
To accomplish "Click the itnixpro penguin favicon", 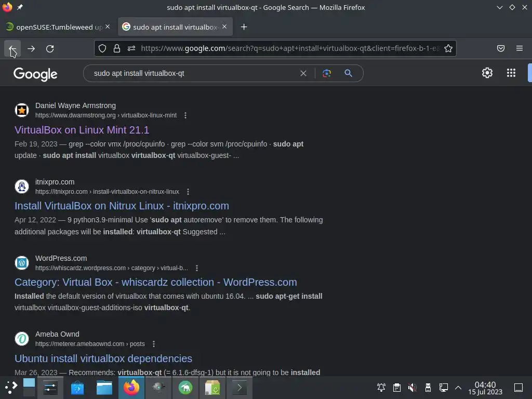I will pos(22,187).
